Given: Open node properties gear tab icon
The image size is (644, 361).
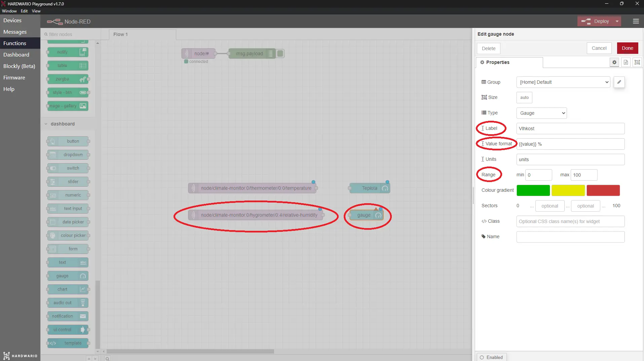Looking at the screenshot, I should 614,62.
